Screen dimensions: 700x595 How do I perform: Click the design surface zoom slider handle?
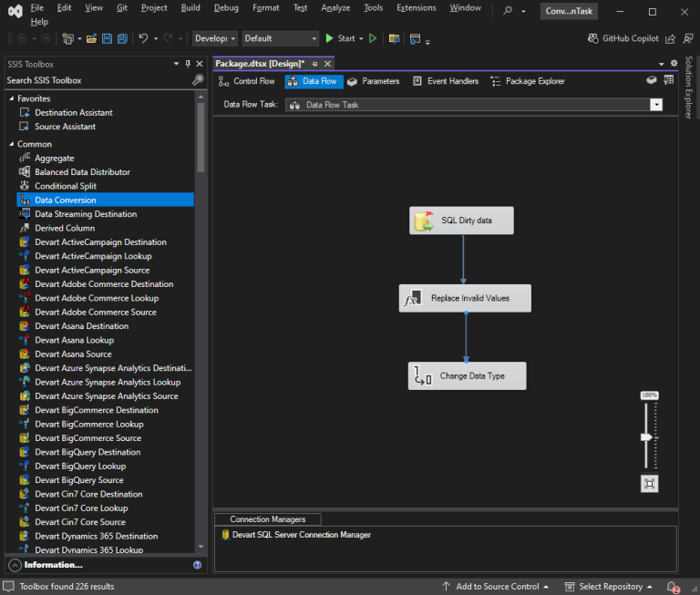pyautogui.click(x=647, y=437)
